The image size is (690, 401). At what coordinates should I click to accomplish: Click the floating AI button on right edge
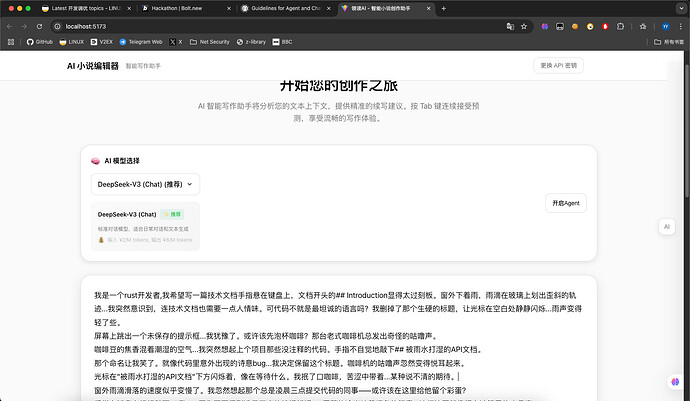667,227
